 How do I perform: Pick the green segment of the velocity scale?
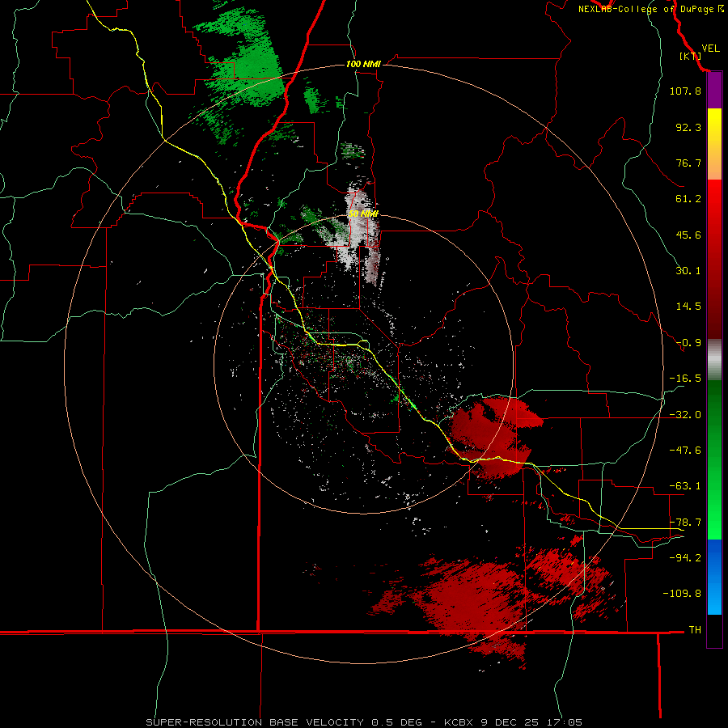pyautogui.click(x=714, y=459)
